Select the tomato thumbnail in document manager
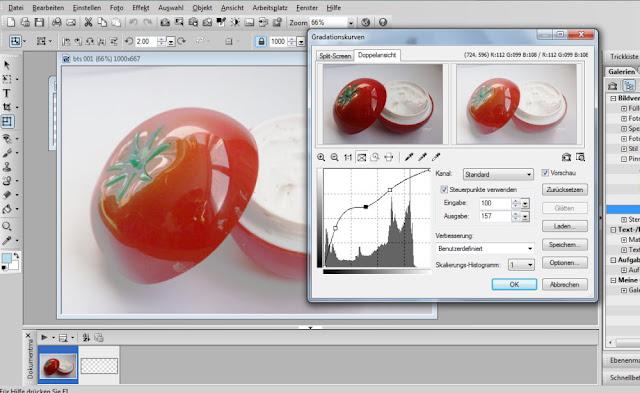Viewport: 640px width, 393px height. pyautogui.click(x=58, y=364)
